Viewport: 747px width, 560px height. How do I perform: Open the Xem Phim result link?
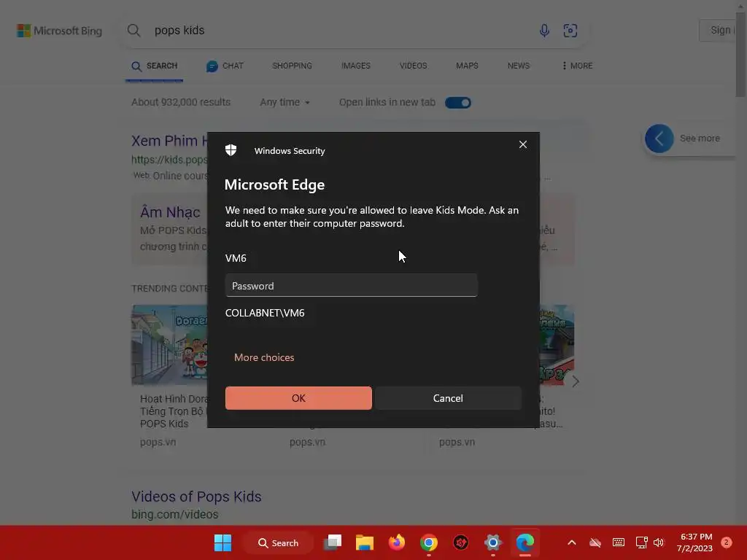[x=169, y=141]
